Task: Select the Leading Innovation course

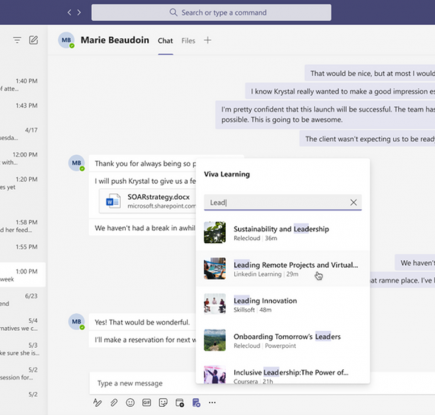Action: [283, 304]
